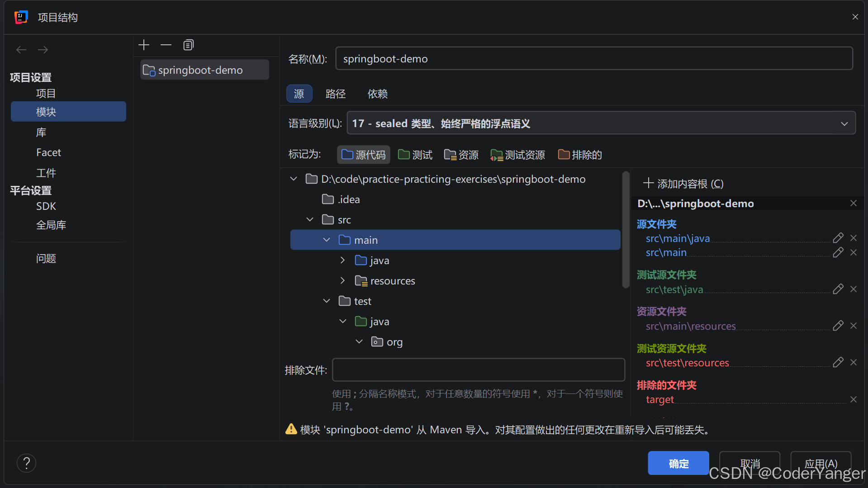Click the 确定 button
This screenshot has width=868, height=488.
click(x=678, y=463)
